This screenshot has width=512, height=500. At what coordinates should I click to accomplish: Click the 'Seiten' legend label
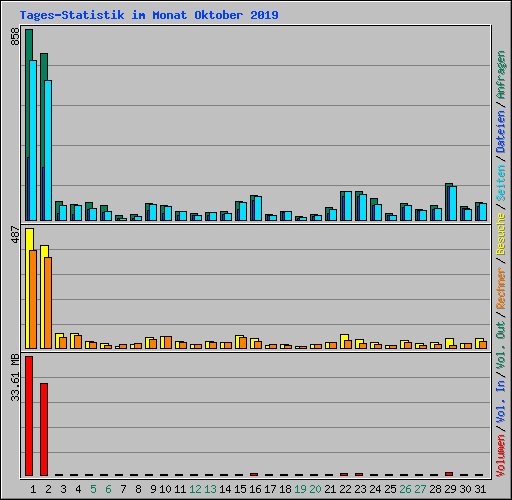pyautogui.click(x=501, y=183)
